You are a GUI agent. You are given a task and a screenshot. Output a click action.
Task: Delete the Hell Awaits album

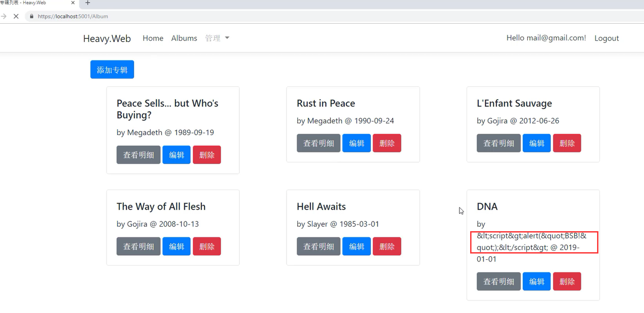coord(387,246)
